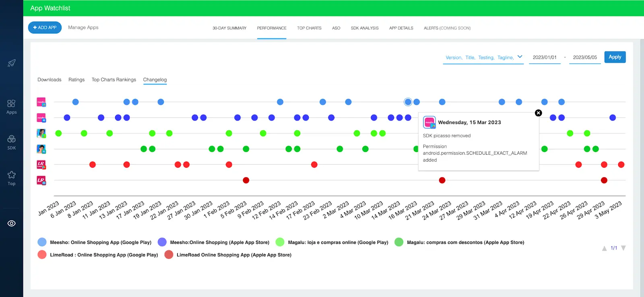Open the Manage Apps link
644x297 pixels.
point(83,27)
